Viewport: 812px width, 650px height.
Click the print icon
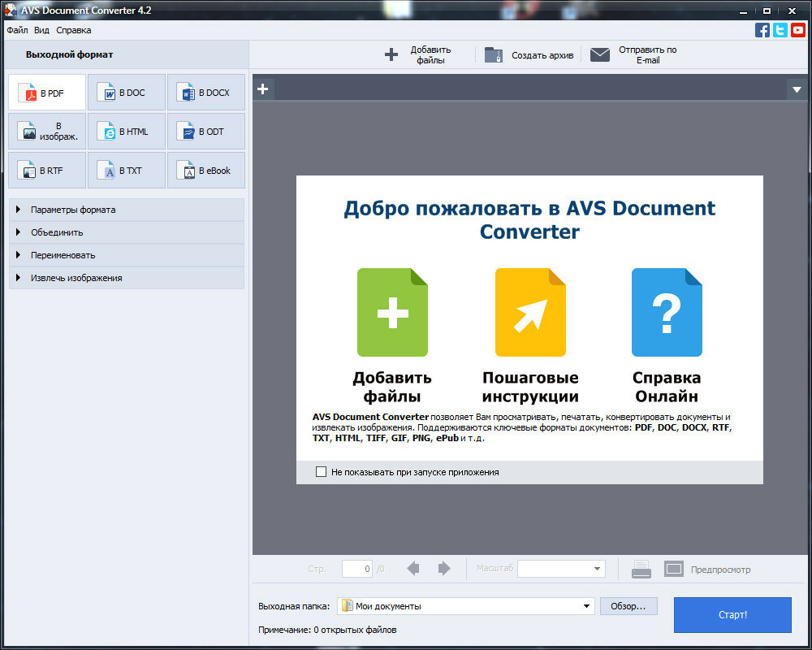[x=641, y=569]
